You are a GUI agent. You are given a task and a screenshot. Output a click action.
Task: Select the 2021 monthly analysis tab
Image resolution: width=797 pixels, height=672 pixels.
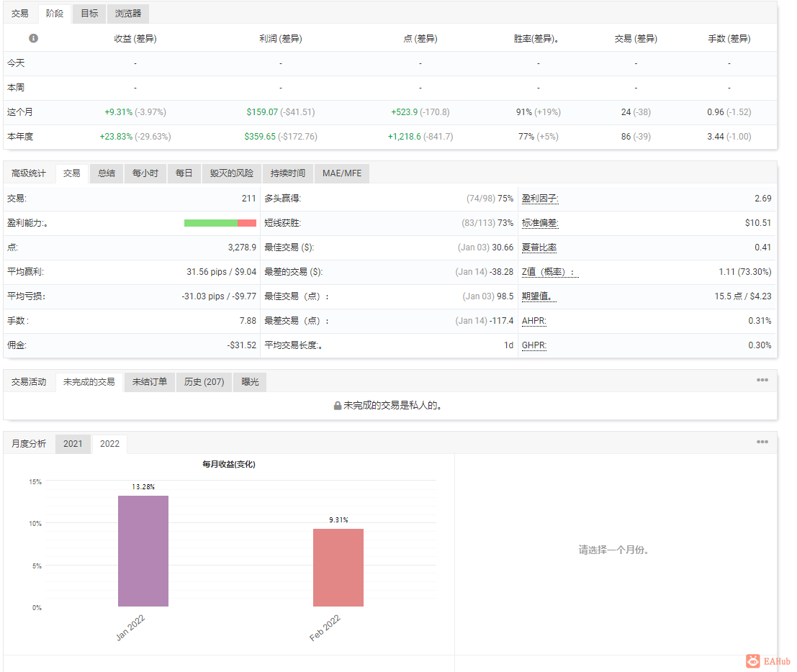coord(73,444)
